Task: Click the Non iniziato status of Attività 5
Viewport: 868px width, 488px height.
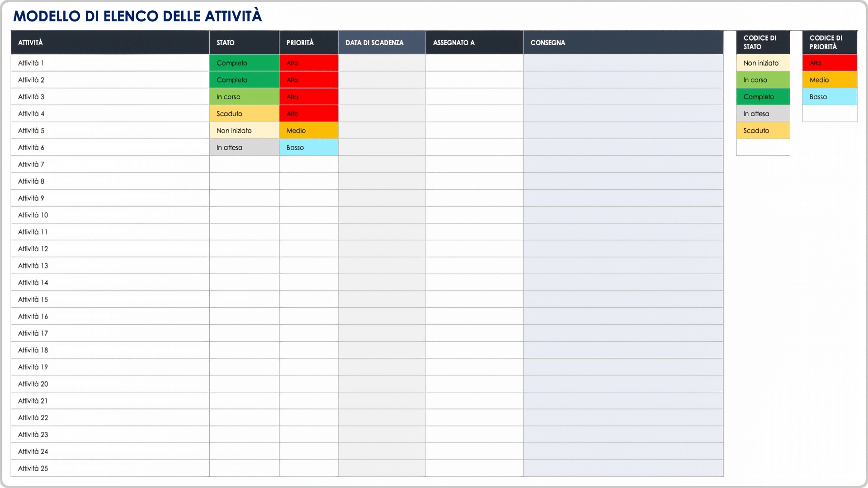Action: click(244, 131)
